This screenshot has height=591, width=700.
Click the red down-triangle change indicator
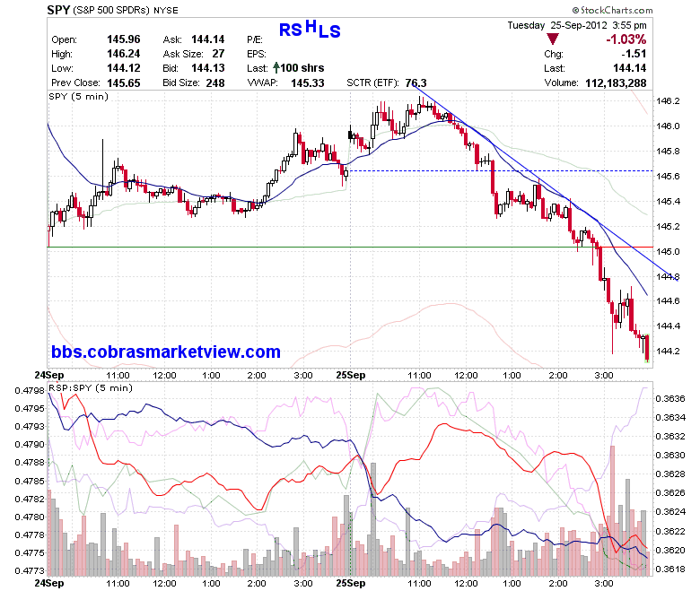pos(553,39)
